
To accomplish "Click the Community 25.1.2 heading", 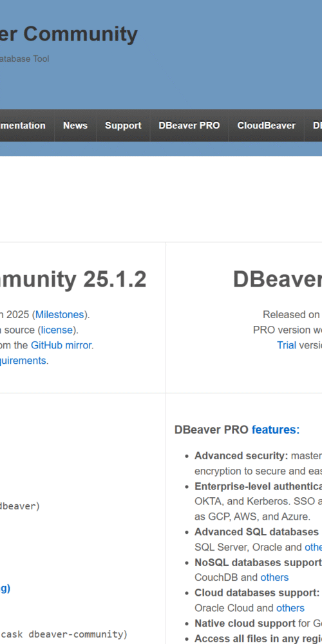I will click(x=73, y=279).
